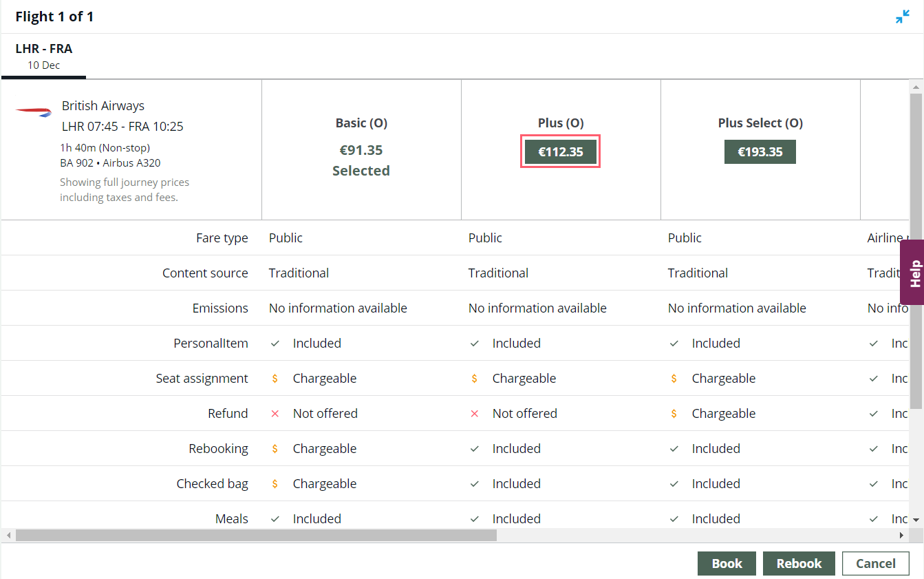Choose the Basic (O) selected fare cell

pos(361,150)
